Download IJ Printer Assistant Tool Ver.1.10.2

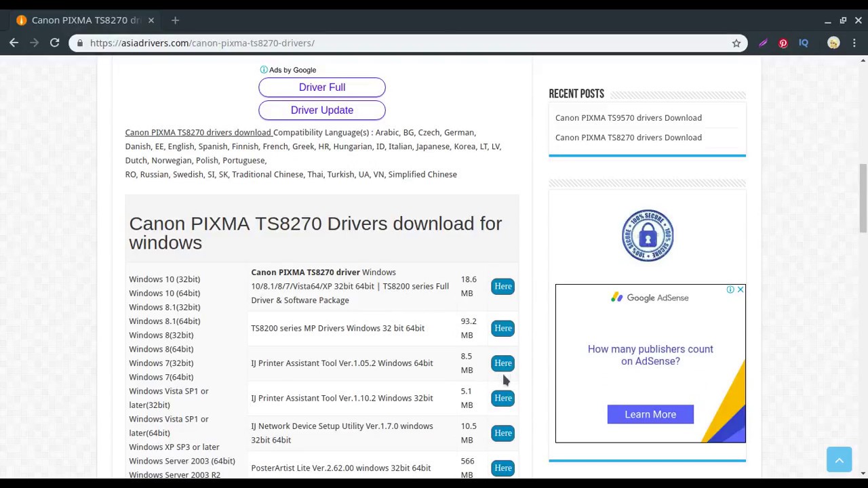[x=503, y=399]
